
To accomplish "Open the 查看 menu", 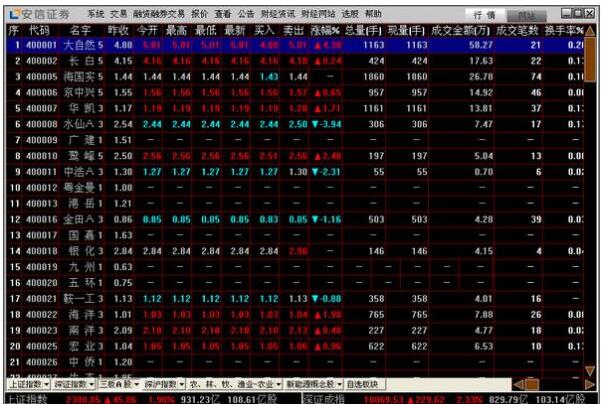I will [x=223, y=14].
